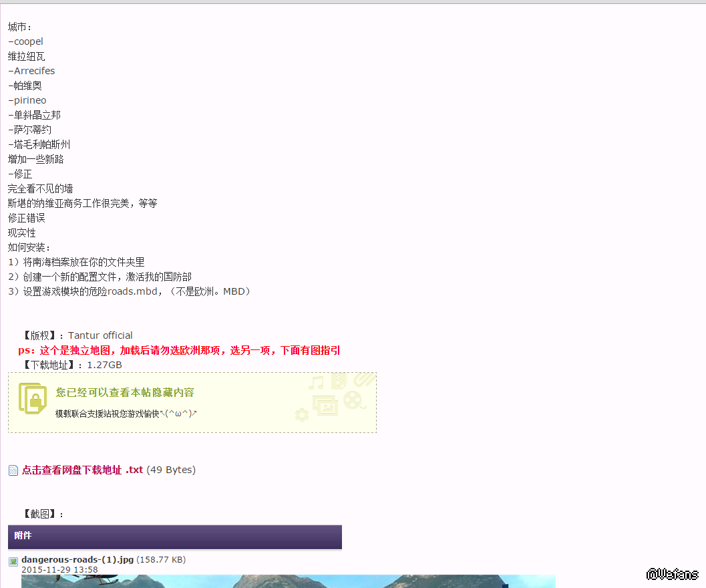Click the image file icon beside dangerous-roads-(1).jpg

[x=13, y=561]
